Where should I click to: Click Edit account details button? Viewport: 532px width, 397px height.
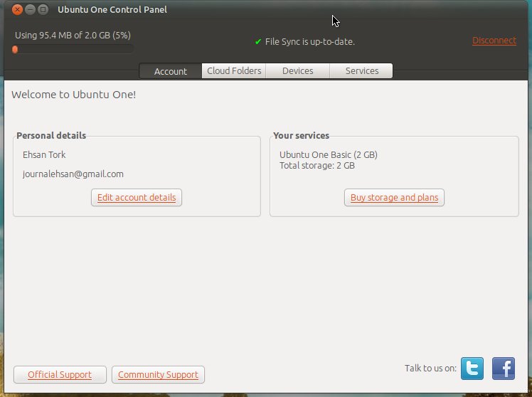[x=137, y=198]
